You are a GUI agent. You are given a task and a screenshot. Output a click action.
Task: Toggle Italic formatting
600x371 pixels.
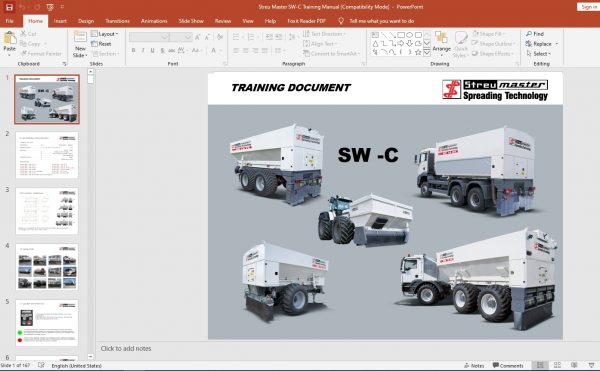coord(143,50)
